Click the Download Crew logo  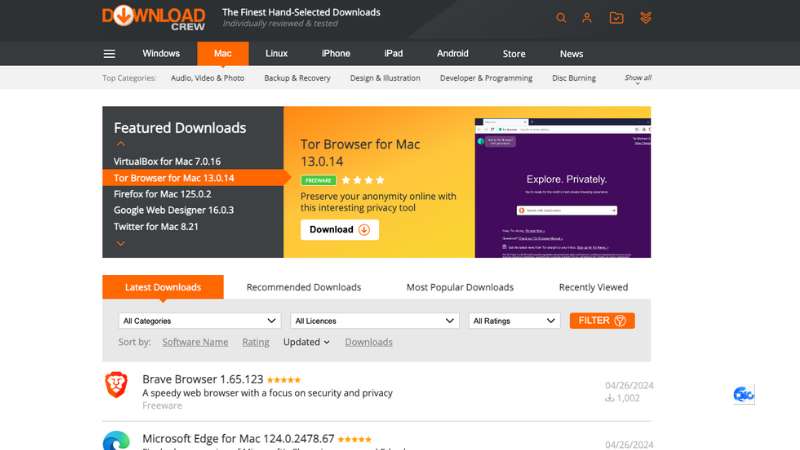pyautogui.click(x=154, y=18)
